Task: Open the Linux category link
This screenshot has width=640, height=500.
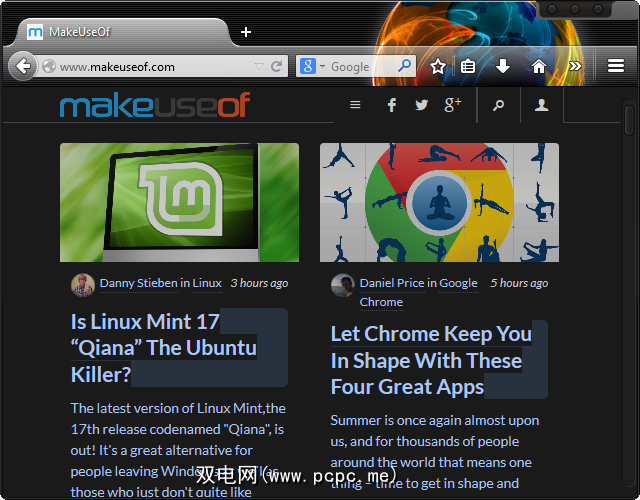Action: (207, 283)
